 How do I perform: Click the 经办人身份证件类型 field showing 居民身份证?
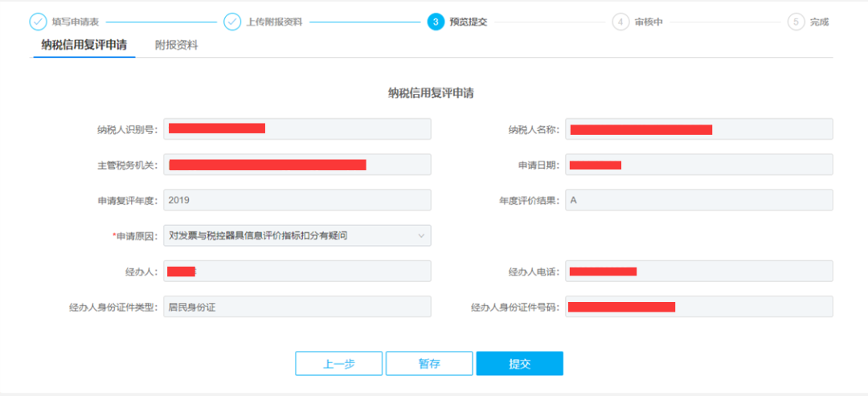pos(297,306)
